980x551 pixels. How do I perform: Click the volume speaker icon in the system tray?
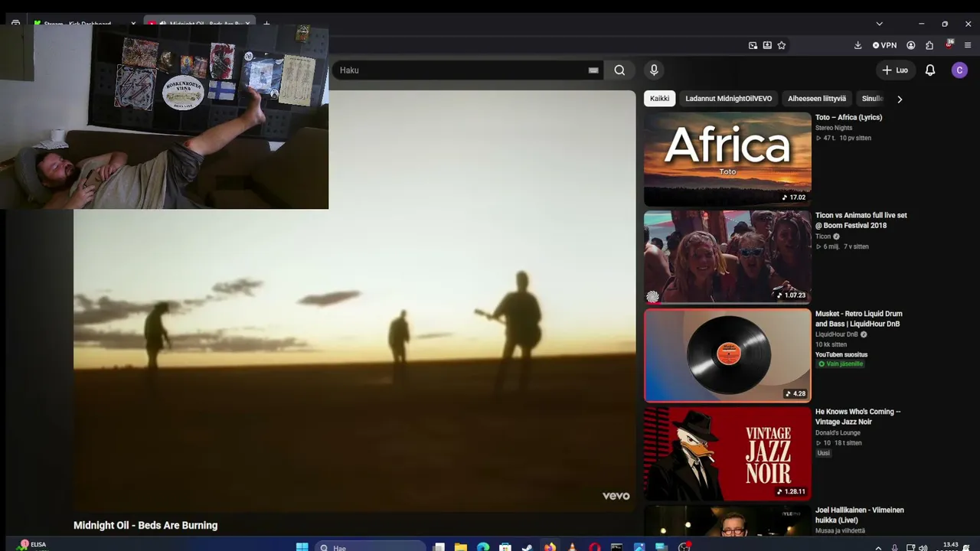[923, 547]
